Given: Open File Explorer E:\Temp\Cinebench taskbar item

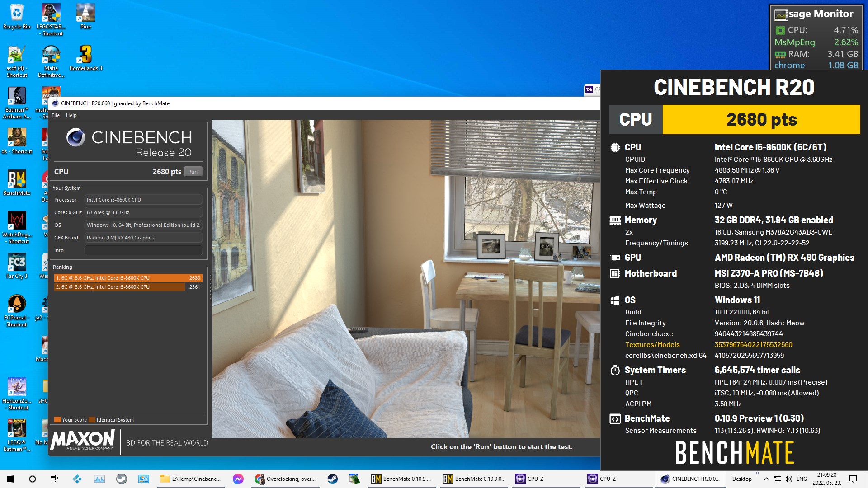Looking at the screenshot, I should pyautogui.click(x=192, y=479).
